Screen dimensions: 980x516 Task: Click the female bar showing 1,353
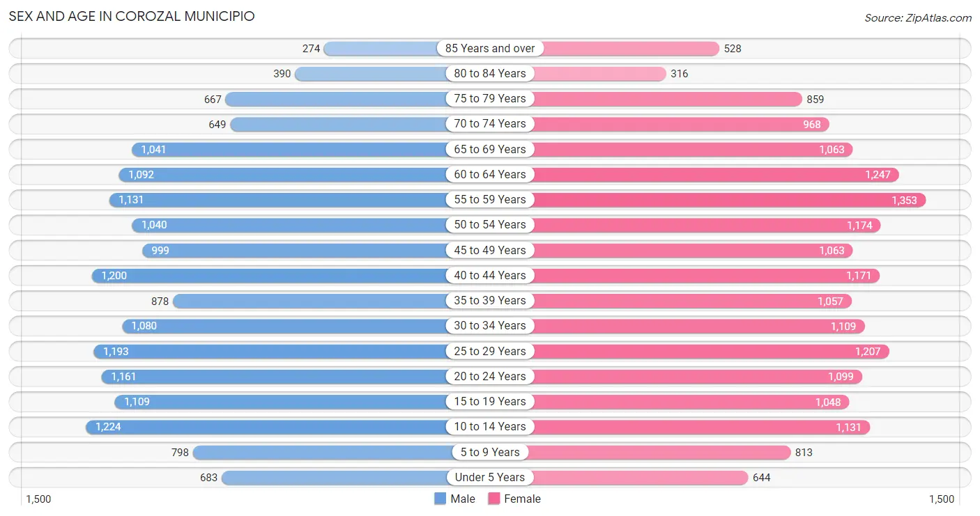[708, 200]
